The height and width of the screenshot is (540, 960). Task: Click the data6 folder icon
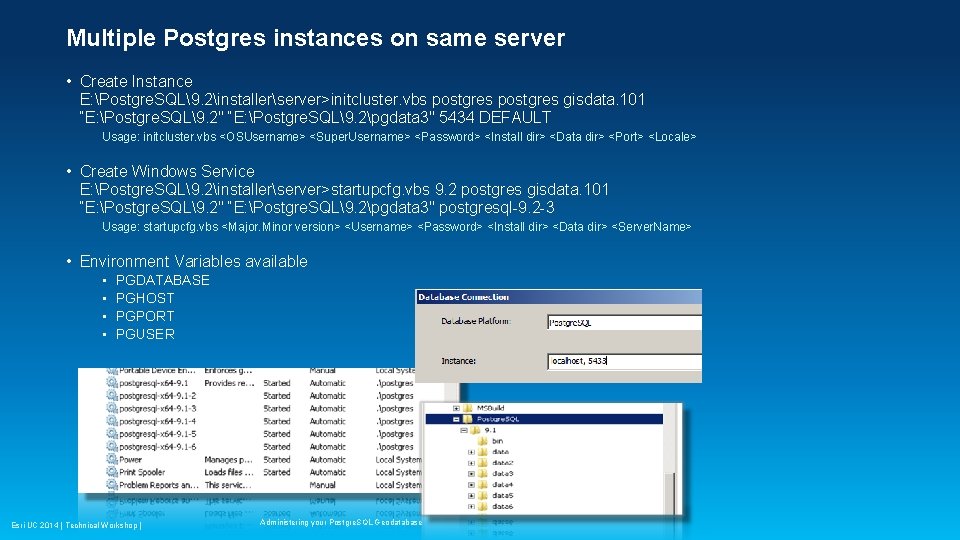pos(482,506)
